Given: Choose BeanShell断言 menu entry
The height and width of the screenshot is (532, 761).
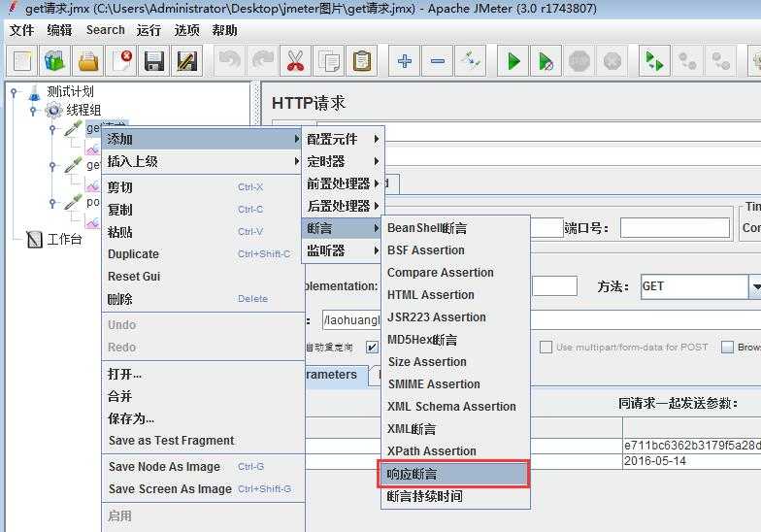Looking at the screenshot, I should point(455,227).
